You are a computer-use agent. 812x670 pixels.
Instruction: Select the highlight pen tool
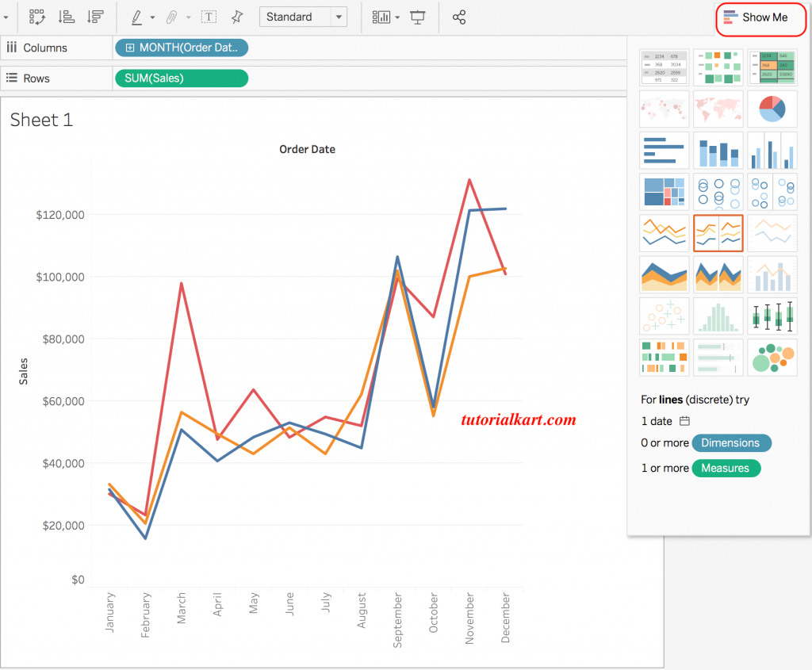pyautogui.click(x=136, y=16)
